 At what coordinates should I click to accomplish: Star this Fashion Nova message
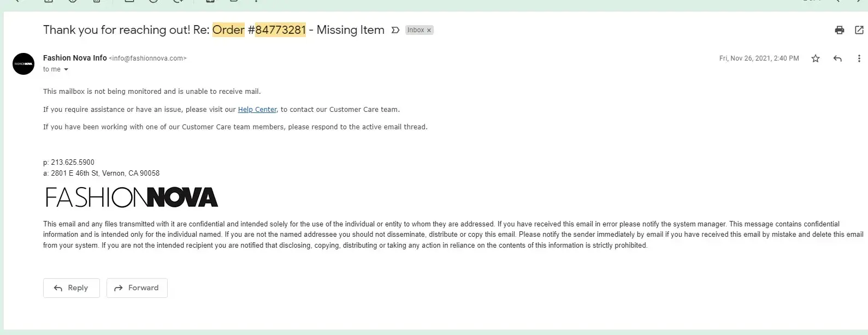[816, 58]
